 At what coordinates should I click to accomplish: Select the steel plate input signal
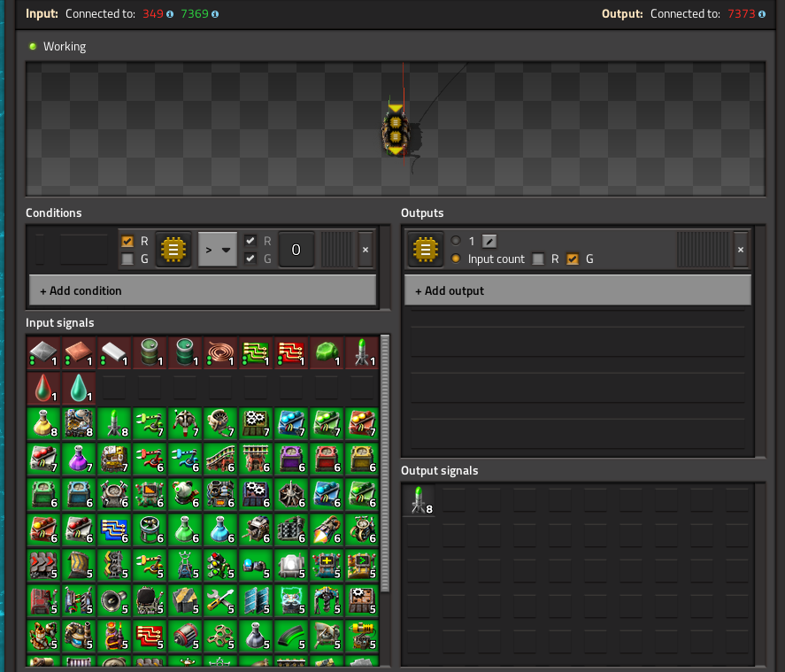pyautogui.click(x=114, y=352)
